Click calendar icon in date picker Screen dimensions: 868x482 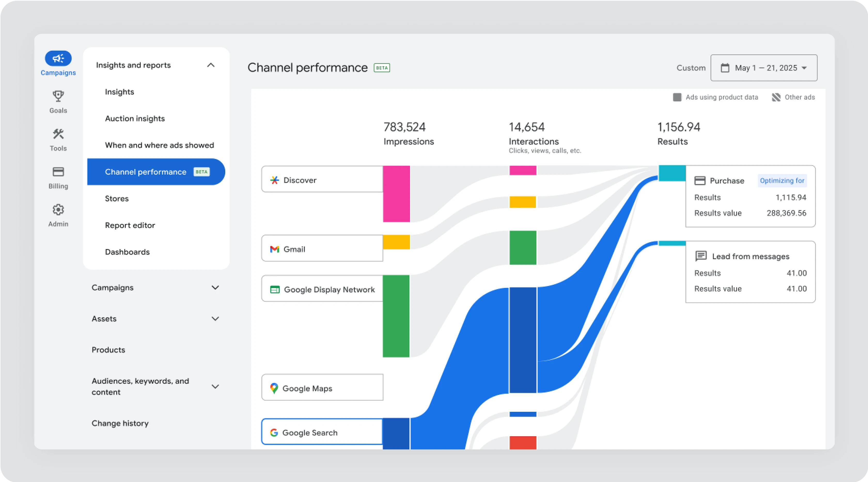click(725, 68)
